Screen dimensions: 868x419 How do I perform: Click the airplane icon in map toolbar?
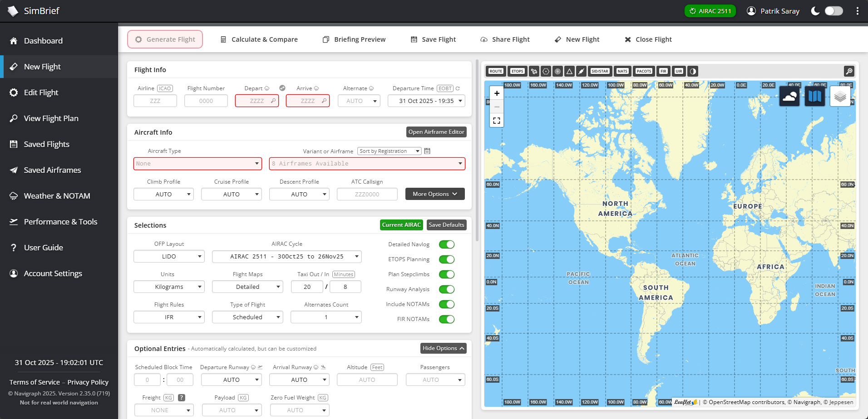(534, 71)
